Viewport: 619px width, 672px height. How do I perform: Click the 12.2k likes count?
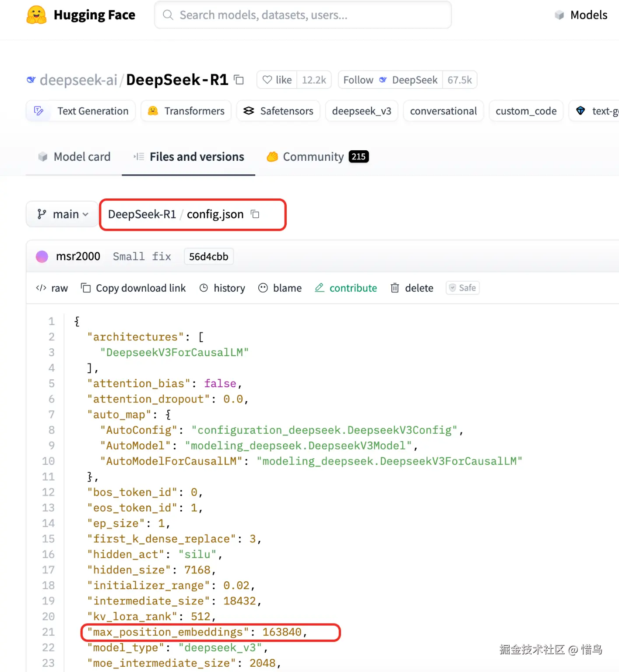[x=314, y=80]
